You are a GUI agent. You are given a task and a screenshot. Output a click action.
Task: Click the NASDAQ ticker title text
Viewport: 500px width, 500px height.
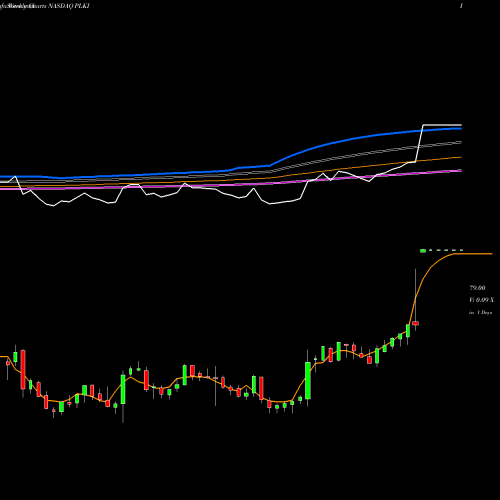coord(69,6)
